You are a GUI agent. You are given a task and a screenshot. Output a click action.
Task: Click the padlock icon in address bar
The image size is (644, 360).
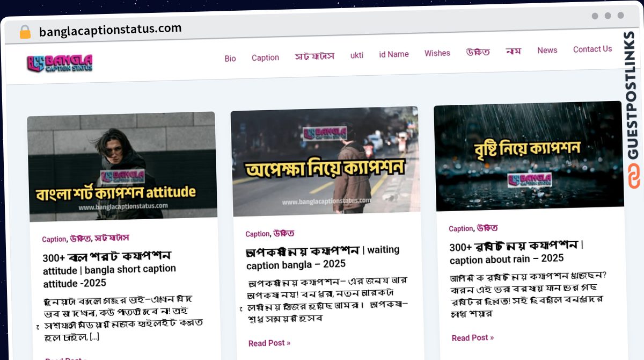pos(25,32)
